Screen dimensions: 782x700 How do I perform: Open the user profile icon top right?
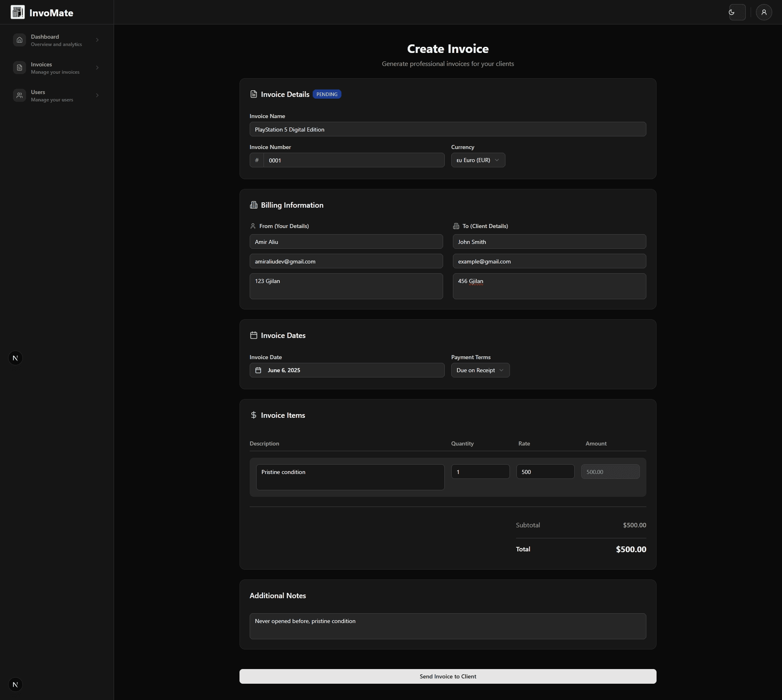(764, 12)
